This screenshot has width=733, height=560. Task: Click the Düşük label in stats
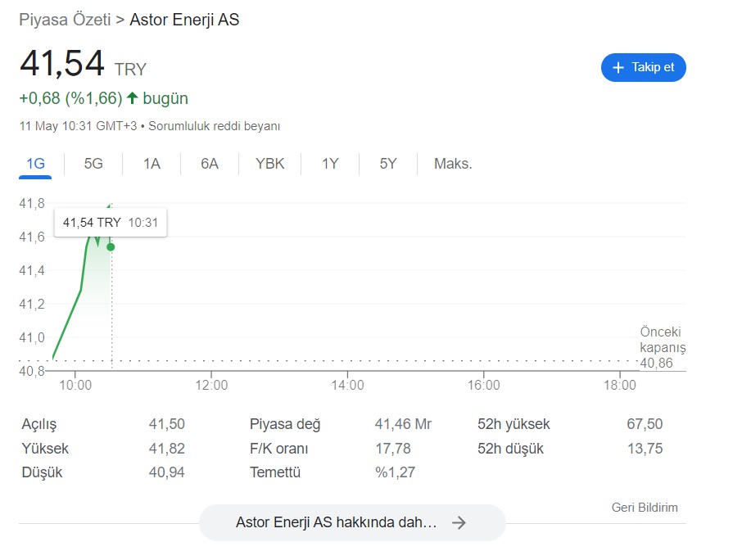click(42, 472)
